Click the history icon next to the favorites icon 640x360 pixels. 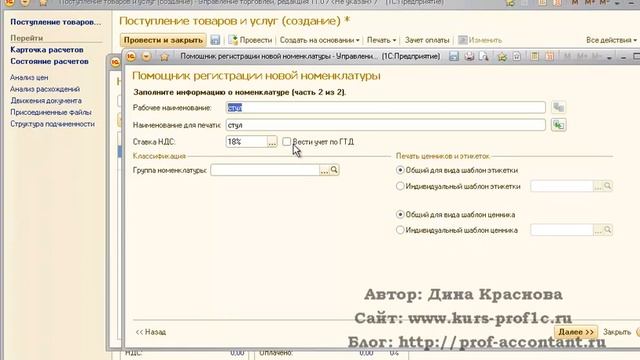[x=517, y=56]
